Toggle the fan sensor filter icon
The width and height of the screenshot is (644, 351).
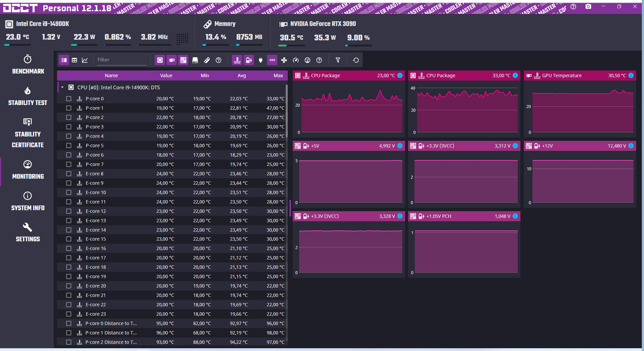(x=284, y=60)
